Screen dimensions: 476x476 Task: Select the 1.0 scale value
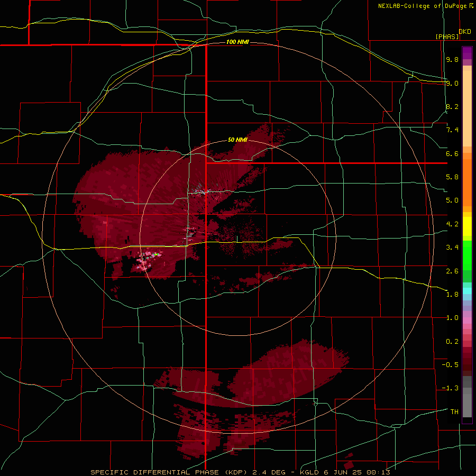[x=452, y=318]
